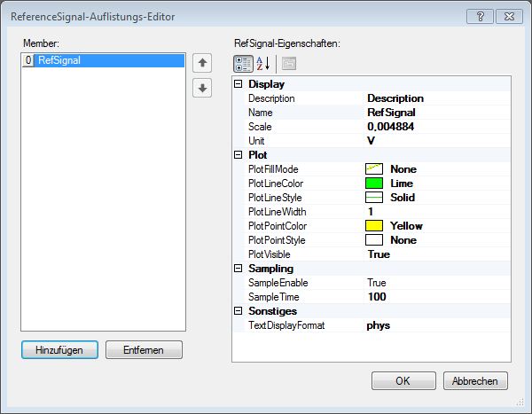Select the PlotVisible True value
The image size is (532, 414).
[379, 254]
